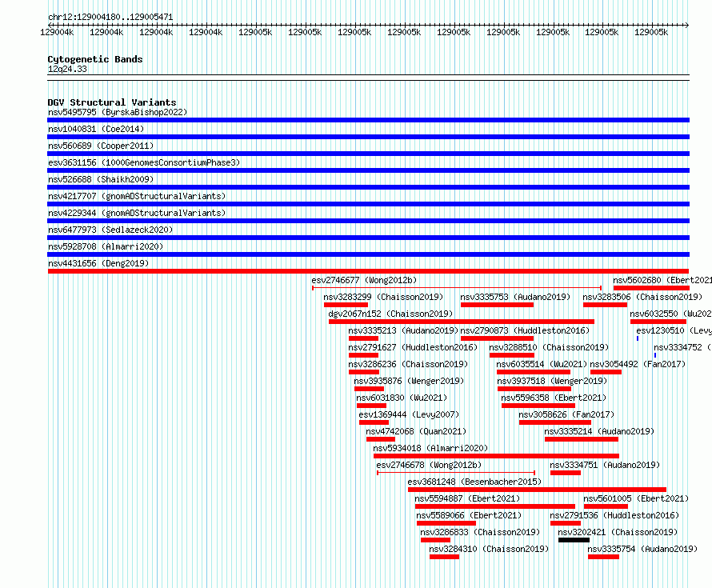
Task: Click esv3631156 (1000GenomesConsortiumPhase3) label
Action: [144, 162]
